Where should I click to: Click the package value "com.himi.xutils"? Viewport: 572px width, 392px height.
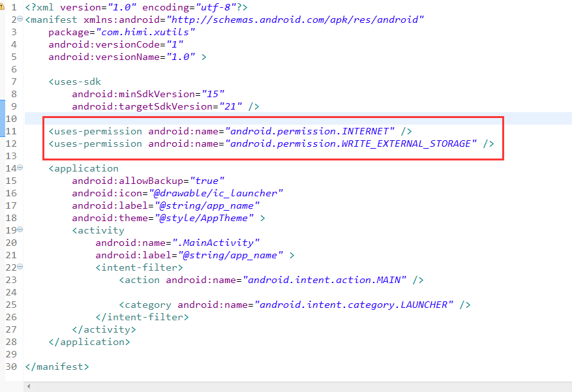pyautogui.click(x=145, y=32)
